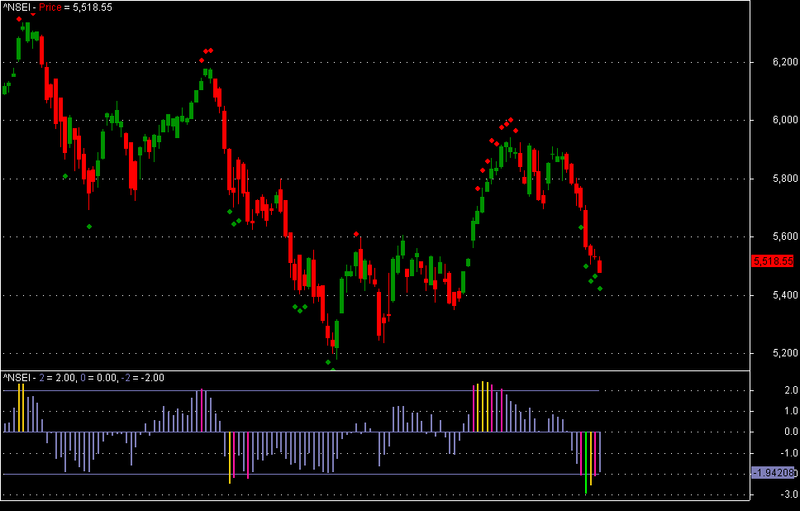Click the '2 = 2.00' legend in indicator pane
This screenshot has height=511, width=800.
click(x=56, y=378)
